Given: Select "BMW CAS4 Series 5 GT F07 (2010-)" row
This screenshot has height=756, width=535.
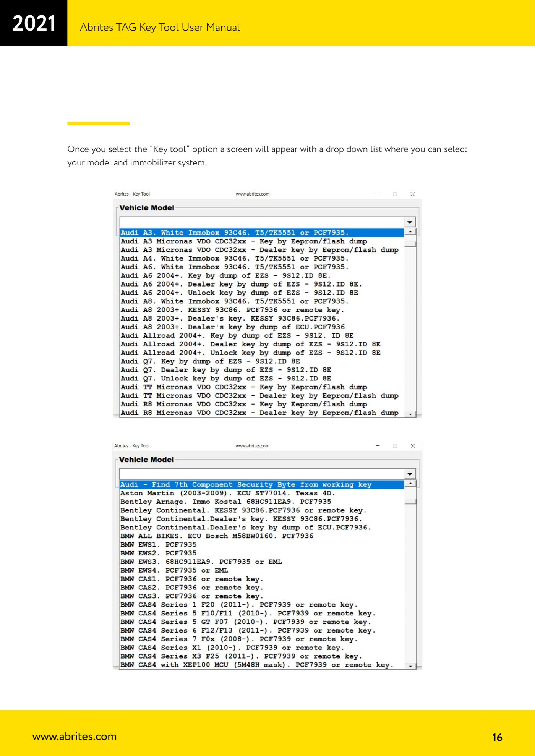Looking at the screenshot, I should click(262, 622).
